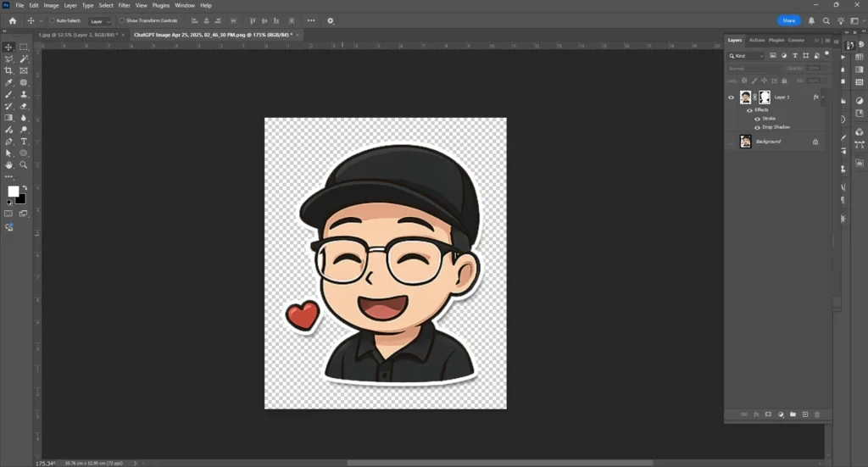Select the Ellipse shape tool
Screen dimensions: 868x467
[24, 153]
